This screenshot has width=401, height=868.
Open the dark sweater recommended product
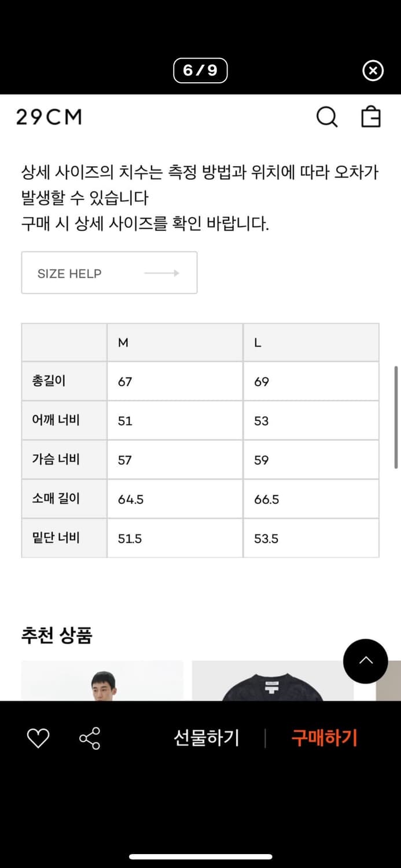point(271,683)
